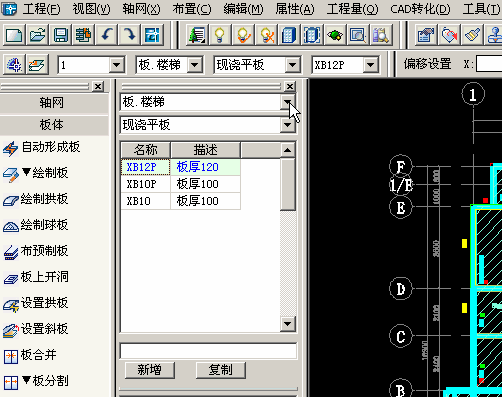Click the 描述 column header

205,150
